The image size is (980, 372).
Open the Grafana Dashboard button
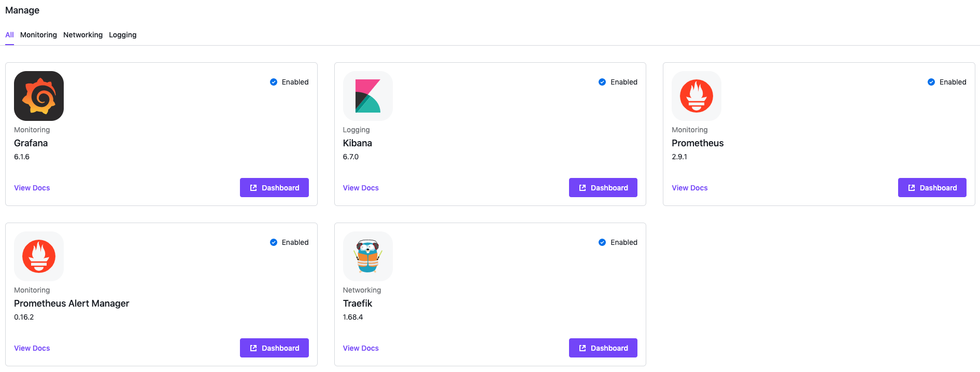coord(274,188)
